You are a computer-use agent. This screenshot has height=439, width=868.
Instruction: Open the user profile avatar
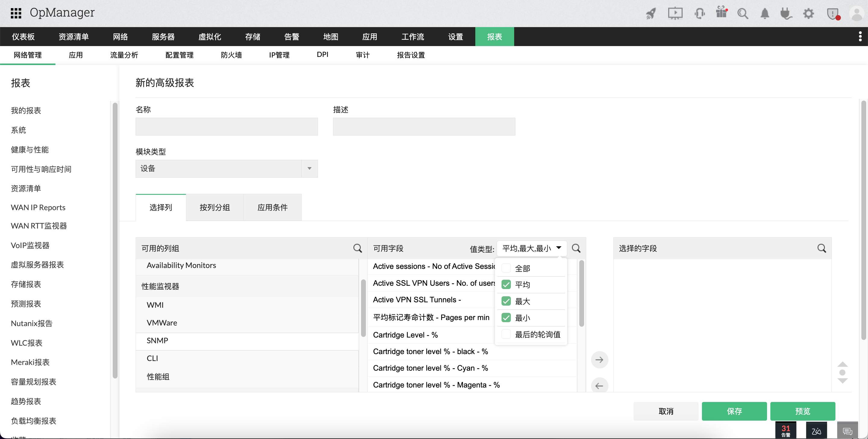click(855, 14)
